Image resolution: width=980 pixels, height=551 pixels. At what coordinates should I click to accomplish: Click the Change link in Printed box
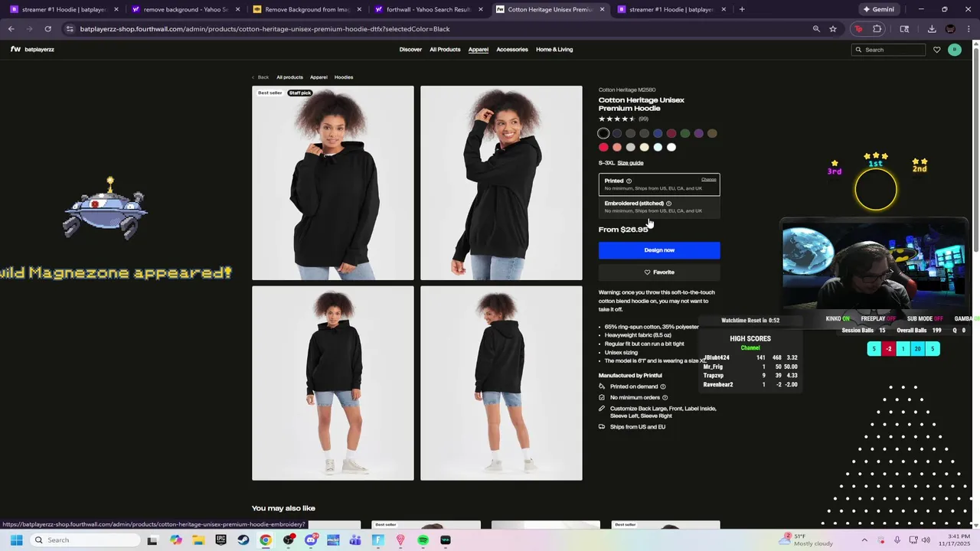tap(709, 180)
